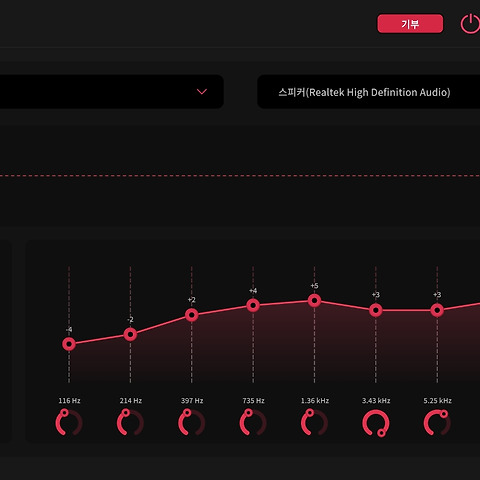Image resolution: width=480 pixels, height=480 pixels.
Task: Select the +4 gain handle at 735 Hz
Action: pyautogui.click(x=253, y=305)
